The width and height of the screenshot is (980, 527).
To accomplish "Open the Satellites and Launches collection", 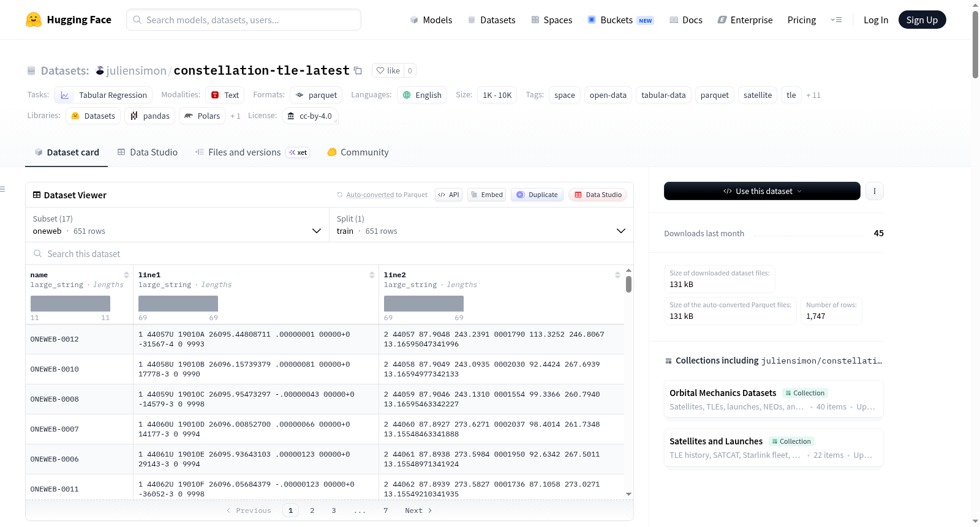I will coord(774,447).
